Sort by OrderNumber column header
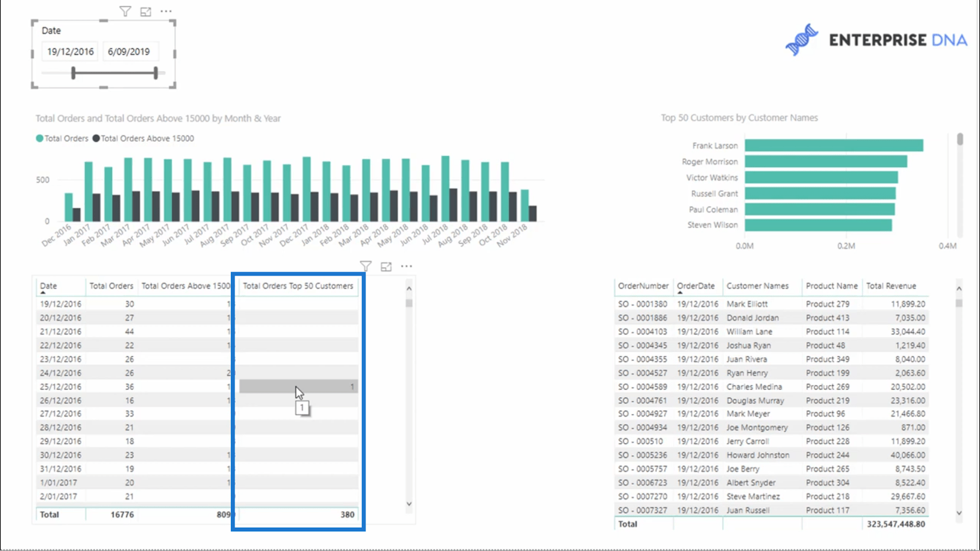The image size is (980, 551). (643, 286)
